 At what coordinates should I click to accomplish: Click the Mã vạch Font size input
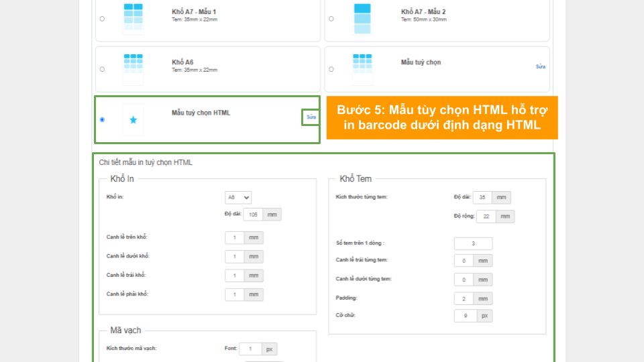tap(250, 349)
